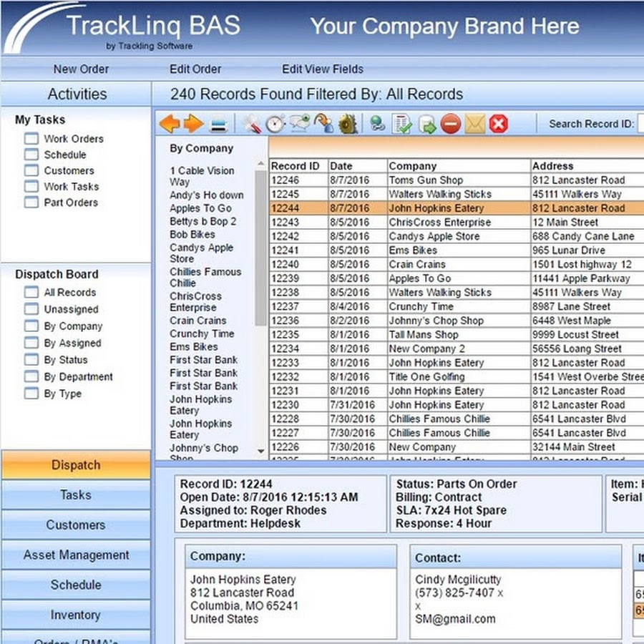Click the printer icon in the toolbar
This screenshot has height=644, width=644.
click(x=218, y=125)
